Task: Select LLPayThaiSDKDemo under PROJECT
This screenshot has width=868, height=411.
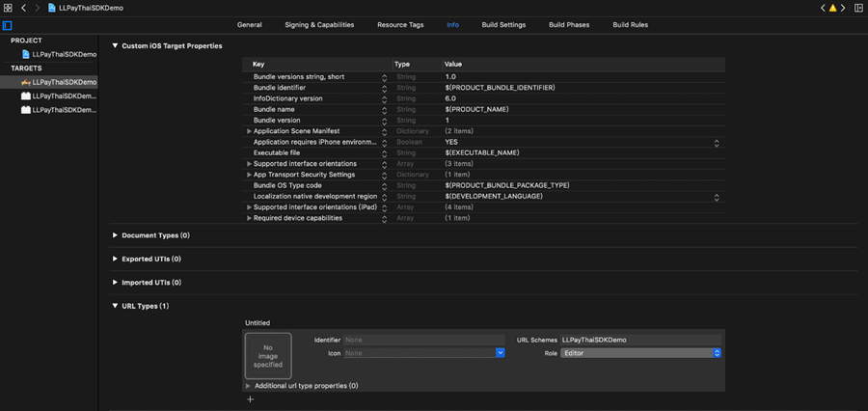Action: tap(59, 54)
